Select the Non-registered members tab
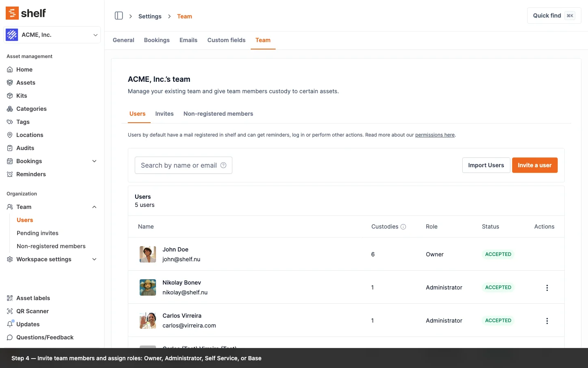 coord(218,114)
